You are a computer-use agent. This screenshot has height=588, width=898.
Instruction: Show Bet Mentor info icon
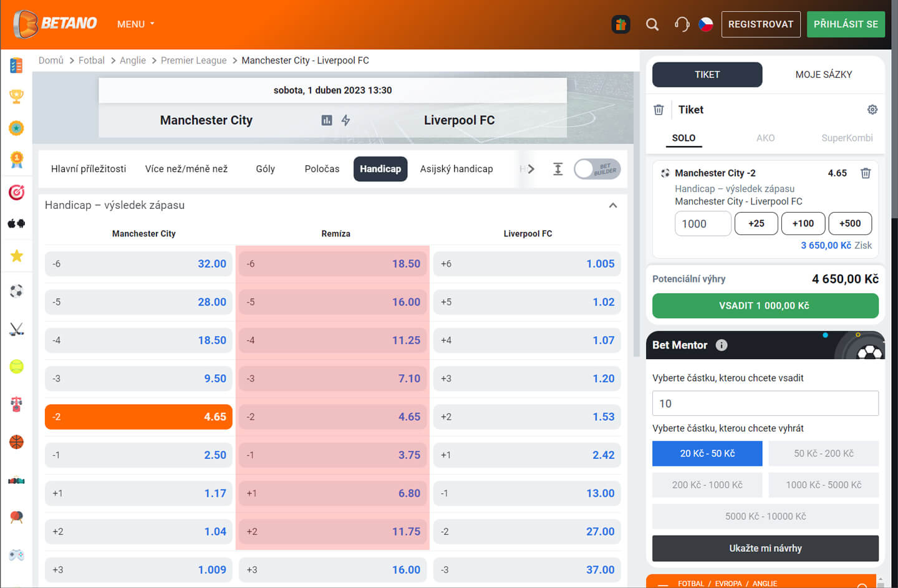[722, 345]
